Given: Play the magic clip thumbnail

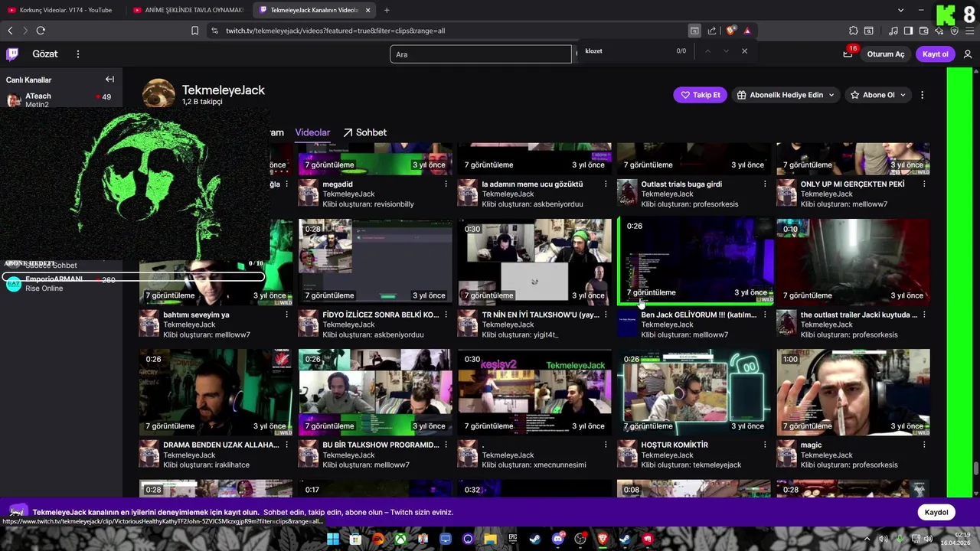Looking at the screenshot, I should (x=853, y=392).
